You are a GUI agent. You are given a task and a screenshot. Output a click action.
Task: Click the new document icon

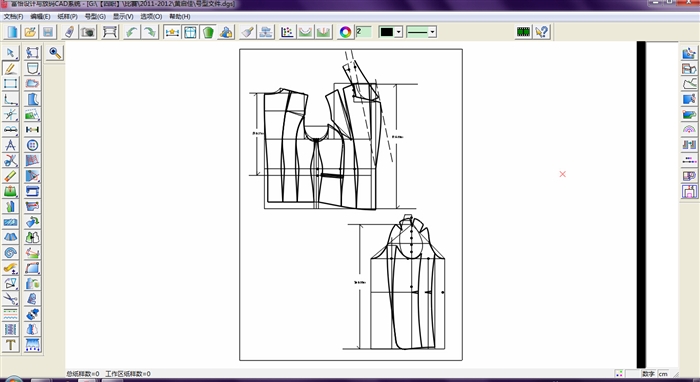point(12,32)
